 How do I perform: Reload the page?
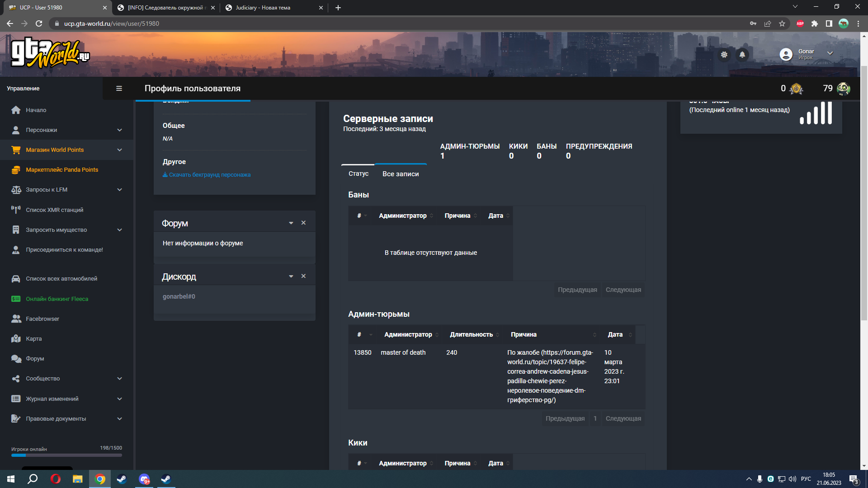[x=39, y=23]
